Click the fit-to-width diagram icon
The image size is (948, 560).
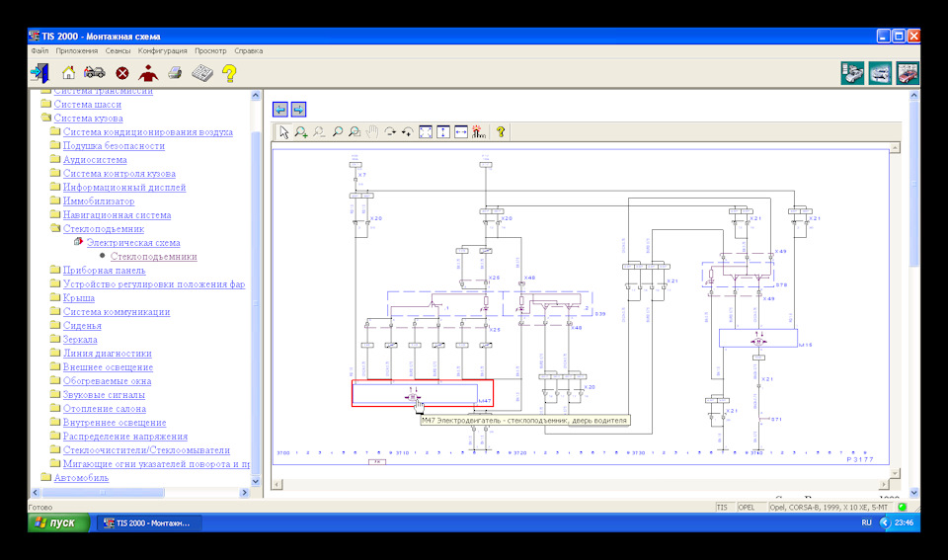(x=461, y=131)
